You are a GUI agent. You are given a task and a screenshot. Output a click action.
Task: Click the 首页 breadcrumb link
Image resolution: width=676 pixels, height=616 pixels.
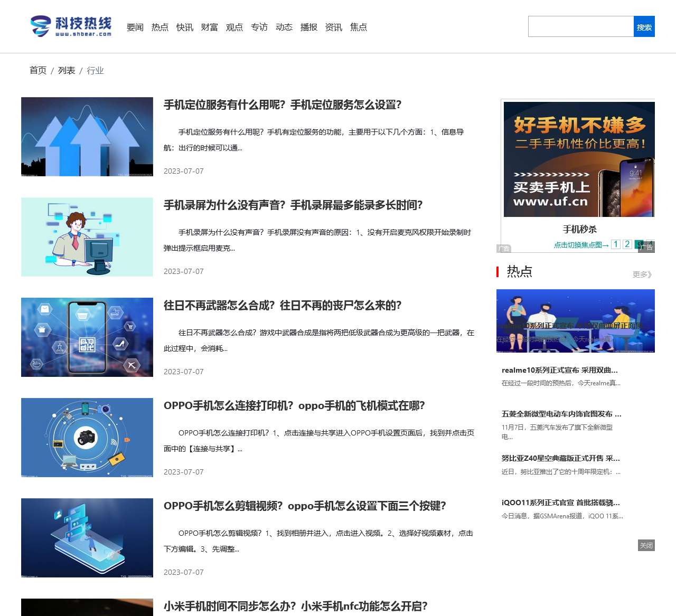[37, 70]
